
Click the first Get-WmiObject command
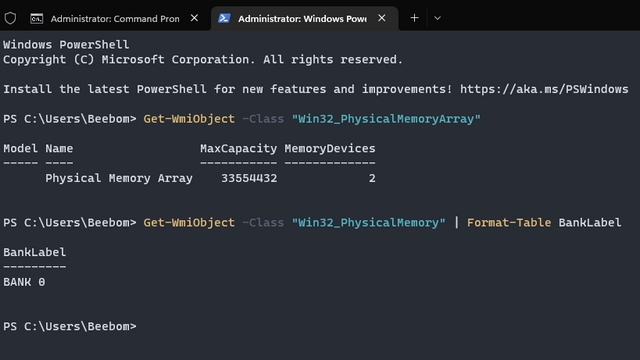(189, 119)
